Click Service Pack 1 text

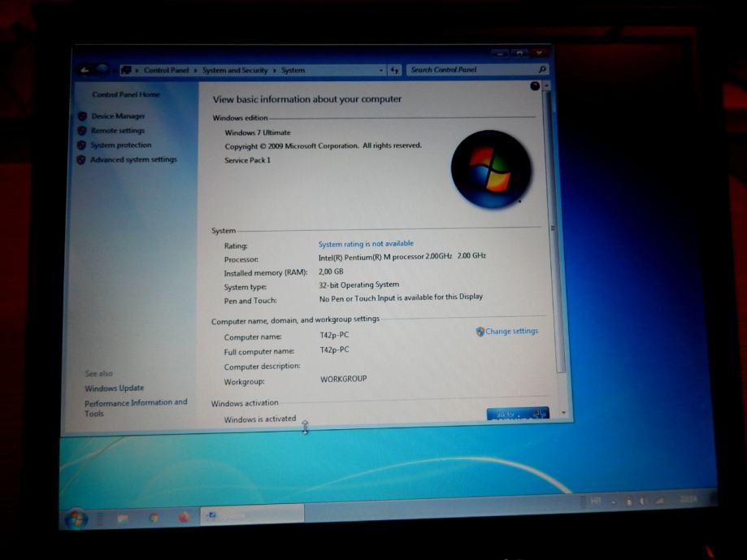247,160
